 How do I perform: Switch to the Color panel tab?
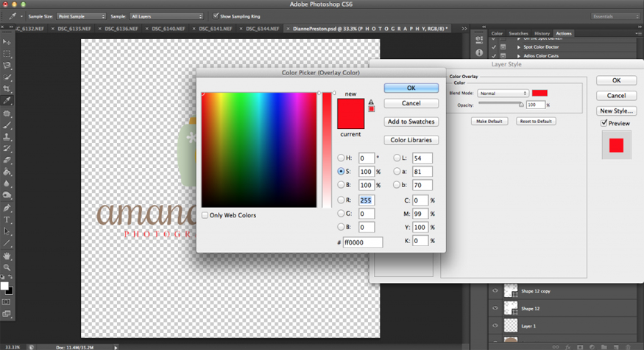[x=497, y=33]
